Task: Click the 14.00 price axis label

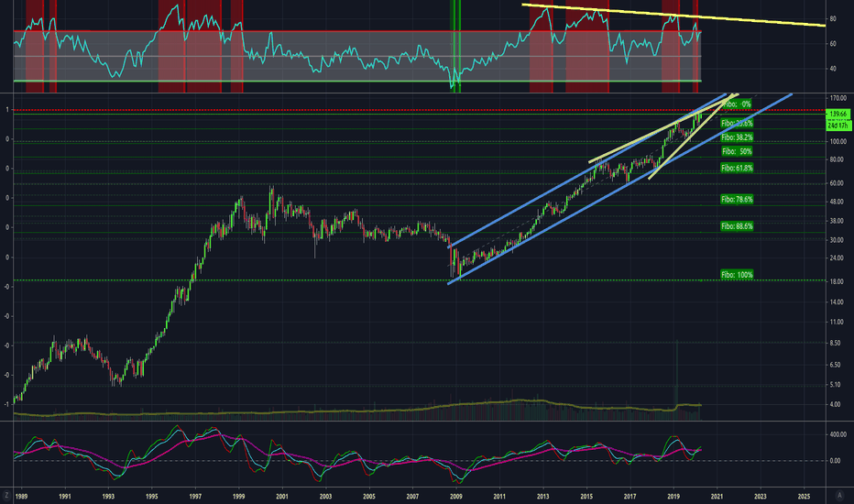Action: click(x=838, y=301)
